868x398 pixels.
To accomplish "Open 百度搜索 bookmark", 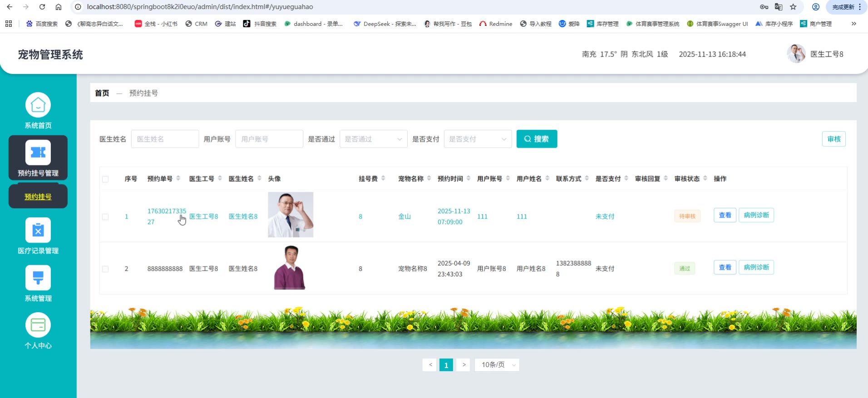I will (42, 24).
